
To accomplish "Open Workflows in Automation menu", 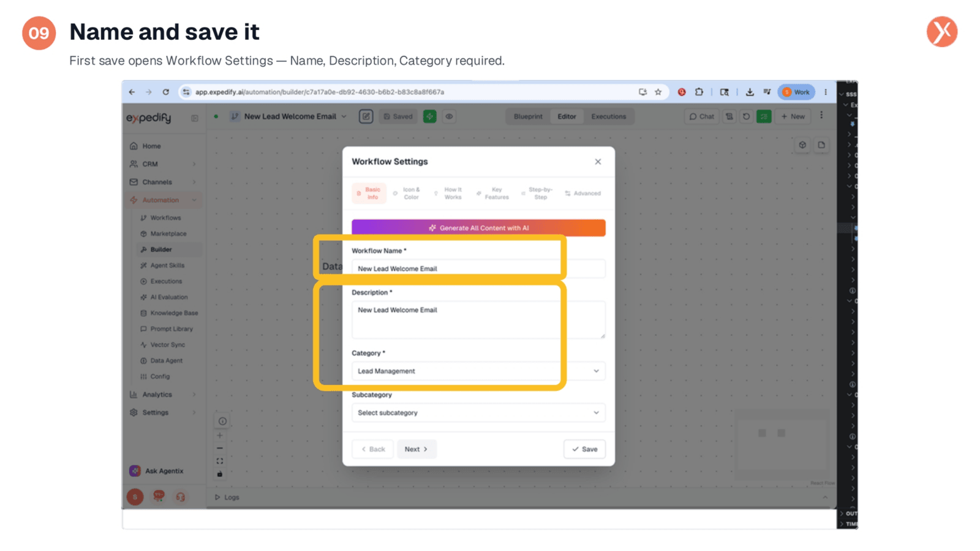I will pos(165,218).
